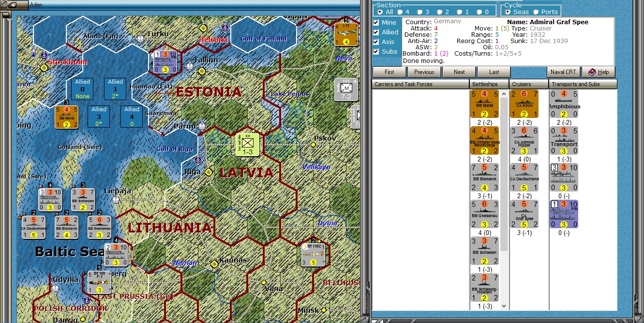Viewport: 644px width, 323px height.
Task: Click the Kaunas city marker
Action: tap(214, 264)
